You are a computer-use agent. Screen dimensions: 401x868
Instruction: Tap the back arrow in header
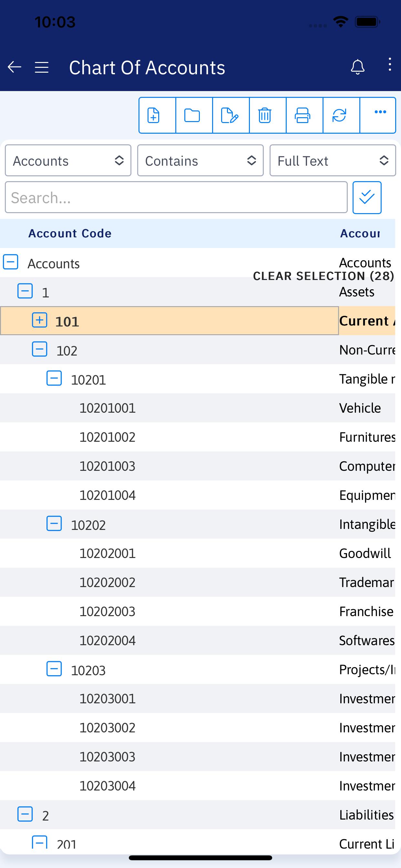click(15, 67)
